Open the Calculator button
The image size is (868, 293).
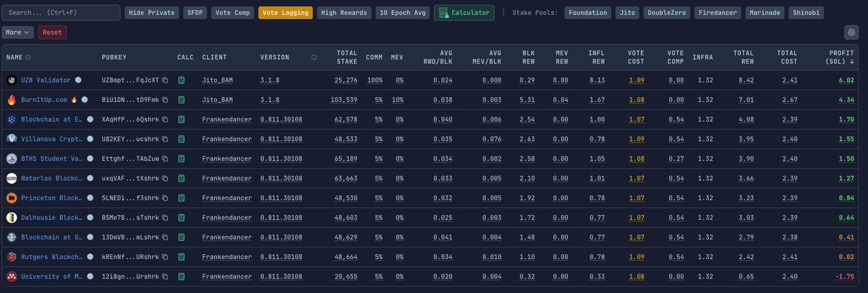pos(464,13)
